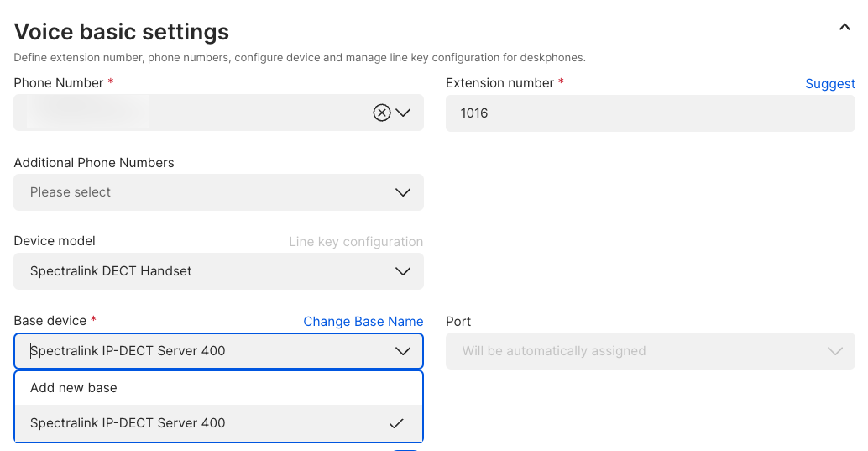
Task: Click the Additional Phone Numbers label
Action: coord(93,163)
